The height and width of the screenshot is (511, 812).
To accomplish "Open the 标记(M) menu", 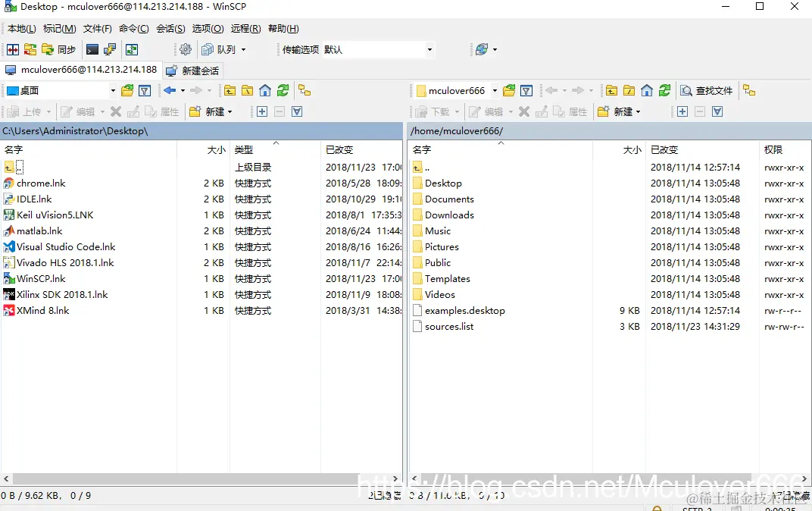I will click(60, 29).
